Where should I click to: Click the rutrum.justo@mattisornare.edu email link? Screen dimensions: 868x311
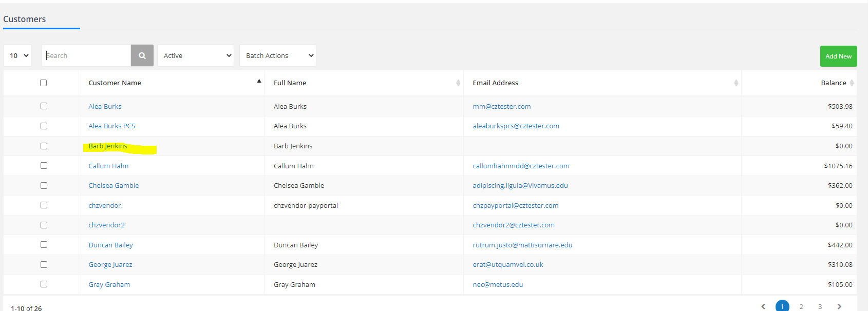pos(522,245)
